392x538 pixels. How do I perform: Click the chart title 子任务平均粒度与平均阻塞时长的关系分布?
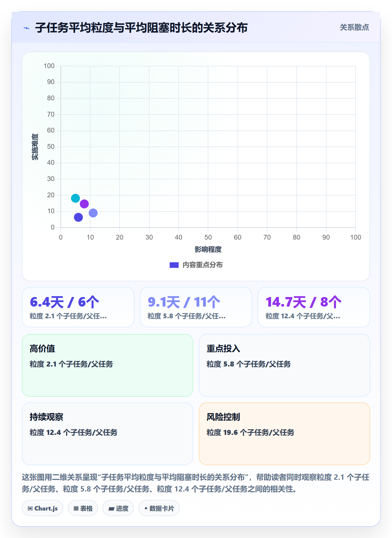(141, 28)
